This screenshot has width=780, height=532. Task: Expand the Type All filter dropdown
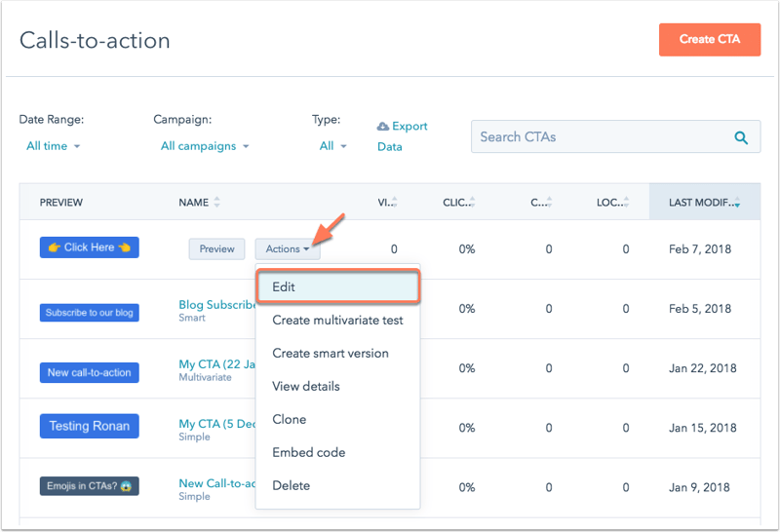pos(332,146)
